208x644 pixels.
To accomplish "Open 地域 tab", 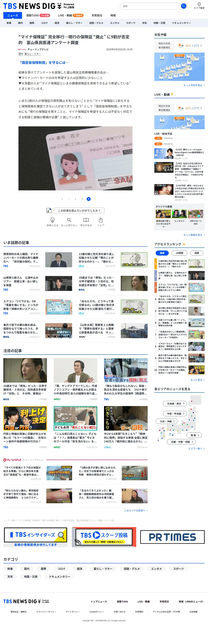I will point(113,15).
